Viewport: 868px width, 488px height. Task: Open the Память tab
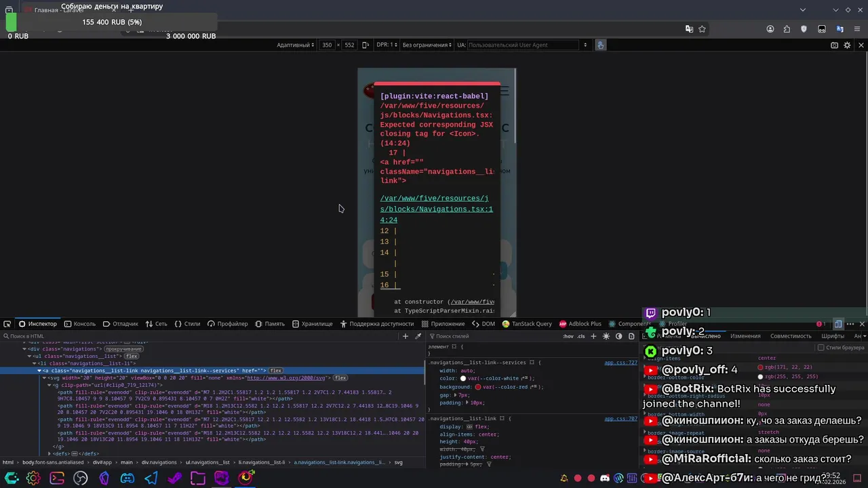[270, 324]
